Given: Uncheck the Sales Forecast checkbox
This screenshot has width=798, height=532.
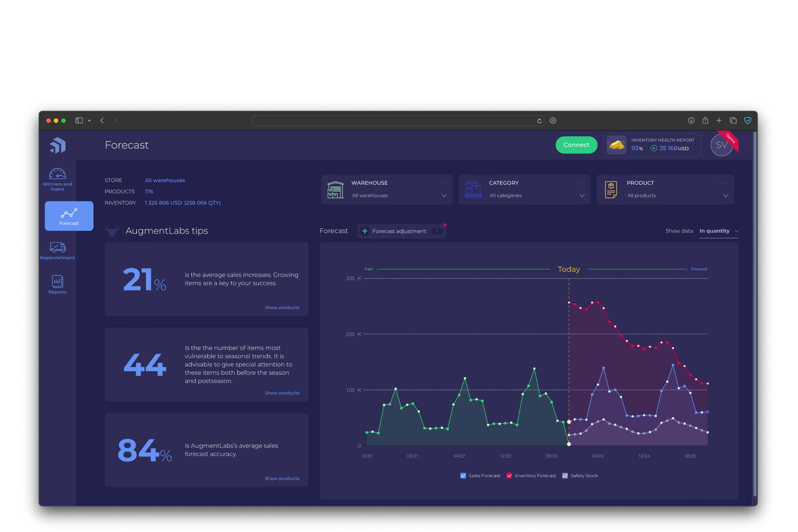Looking at the screenshot, I should [x=463, y=475].
